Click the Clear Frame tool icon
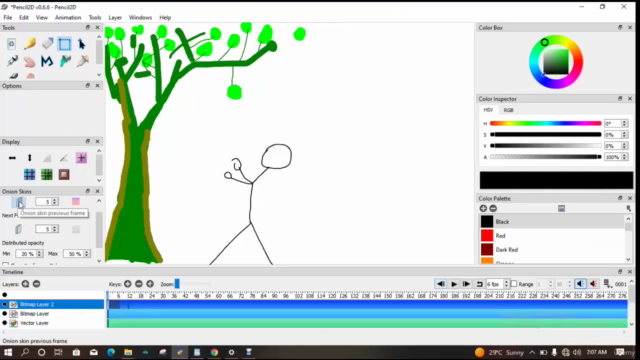Viewport: 640px width, 360px height. (11, 43)
